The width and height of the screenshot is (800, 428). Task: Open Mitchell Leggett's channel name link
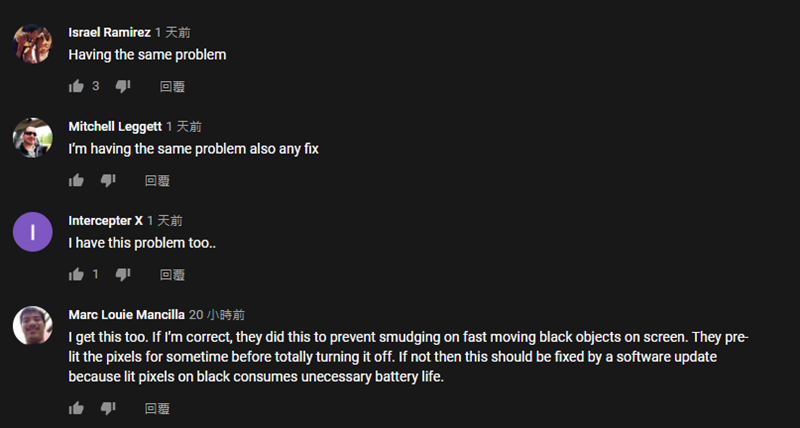[x=114, y=126]
